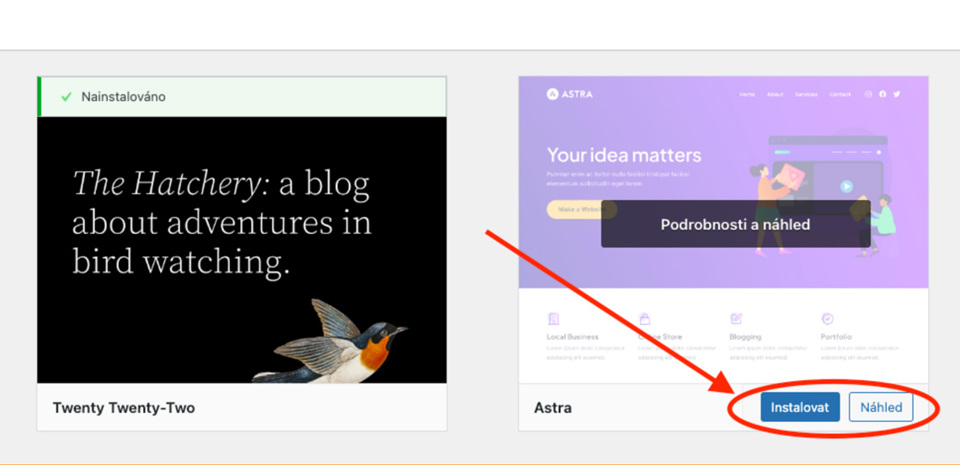Click Home in the Astra preview menu
Screen dimensions: 960x465
747,94
